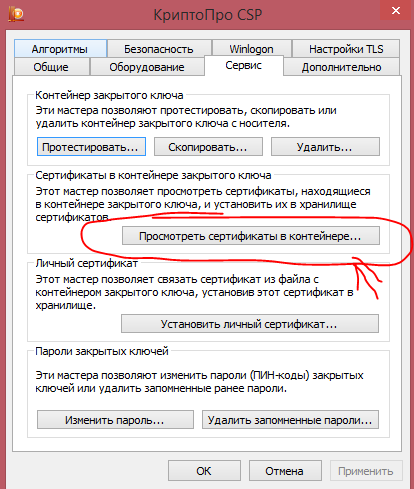Open the Безопасность tab
The image size is (414, 489).
159,49
